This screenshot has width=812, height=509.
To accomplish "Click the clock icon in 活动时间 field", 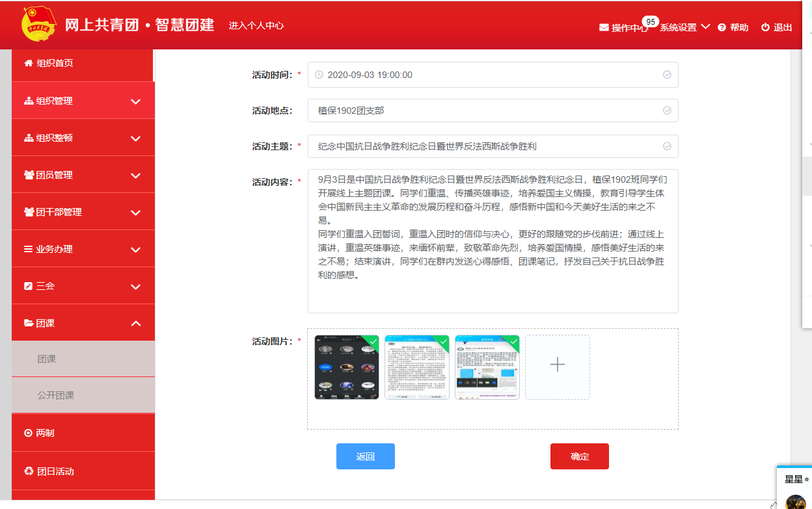I will 319,75.
